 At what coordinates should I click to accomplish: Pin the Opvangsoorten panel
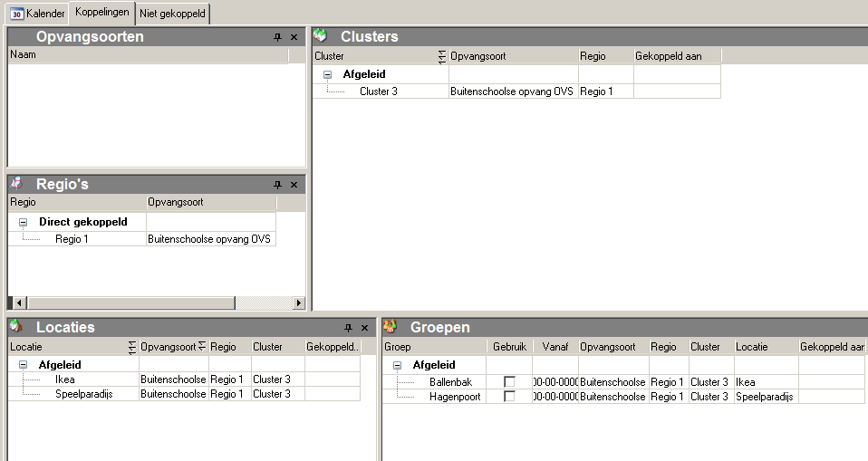[278, 37]
